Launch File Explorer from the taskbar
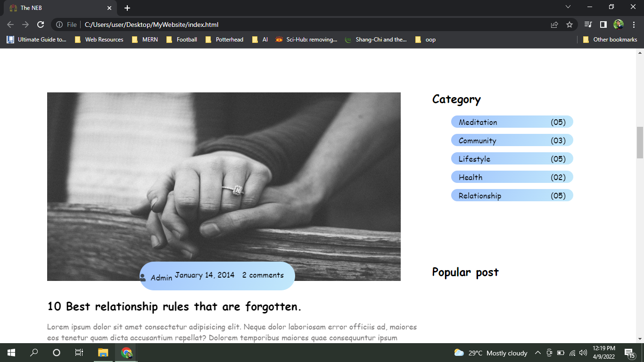Viewport: 644px width, 362px height. [102, 353]
